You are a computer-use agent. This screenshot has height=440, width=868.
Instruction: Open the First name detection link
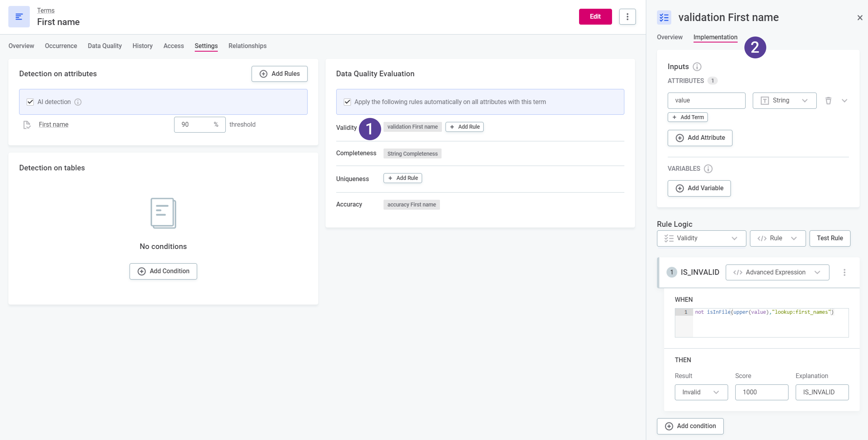click(53, 124)
